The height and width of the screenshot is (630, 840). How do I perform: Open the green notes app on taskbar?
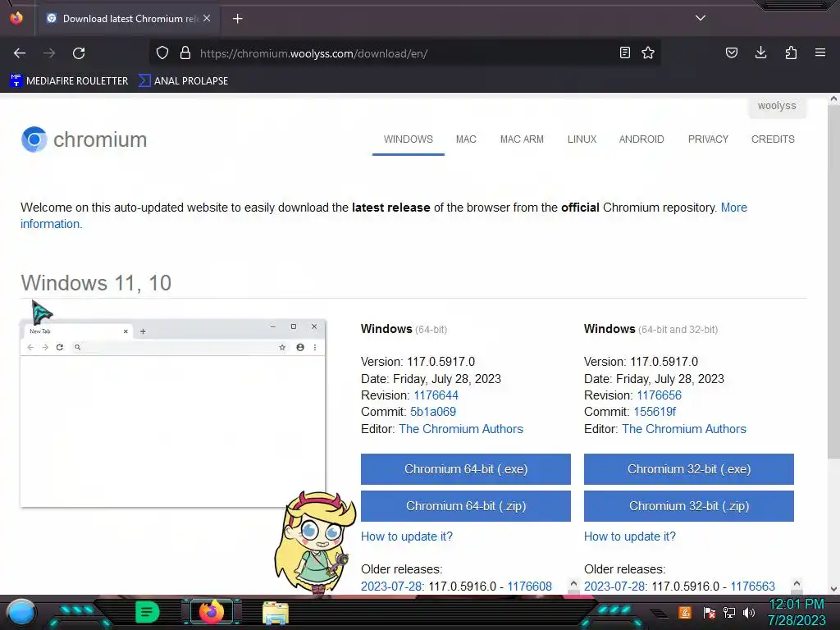pos(148,612)
